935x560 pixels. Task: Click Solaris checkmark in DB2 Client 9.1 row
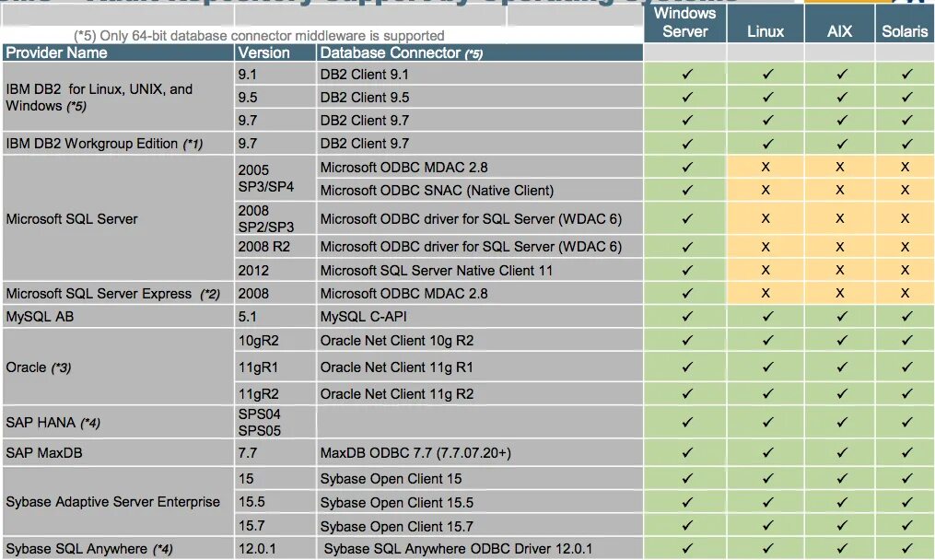[907, 74]
